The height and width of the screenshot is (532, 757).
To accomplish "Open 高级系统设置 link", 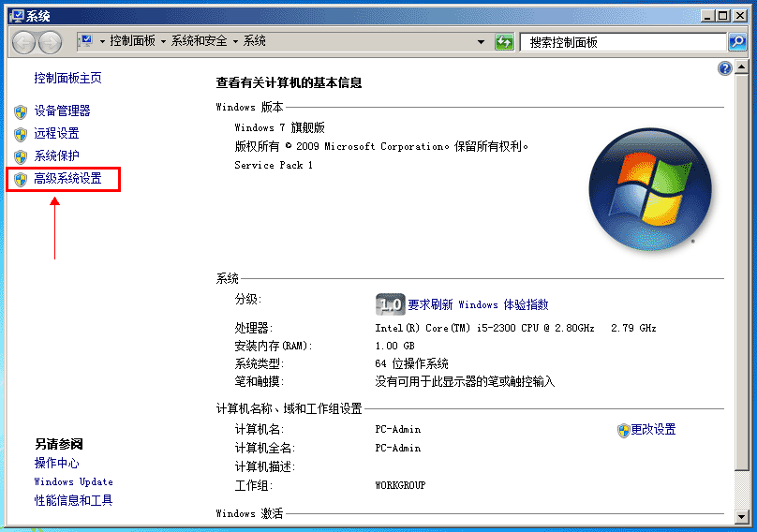I will [68, 179].
